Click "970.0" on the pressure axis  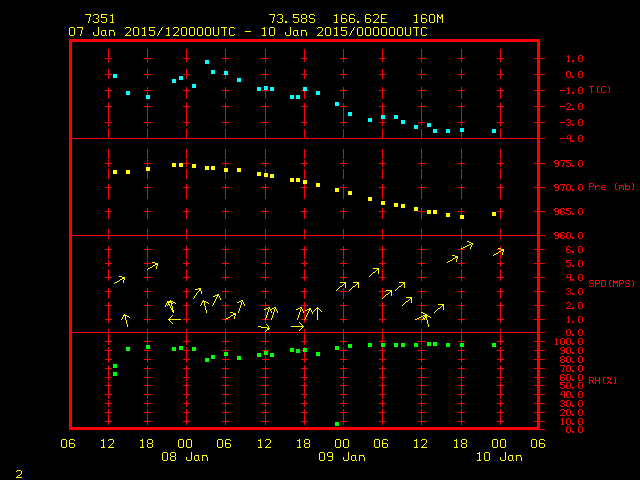click(x=569, y=188)
